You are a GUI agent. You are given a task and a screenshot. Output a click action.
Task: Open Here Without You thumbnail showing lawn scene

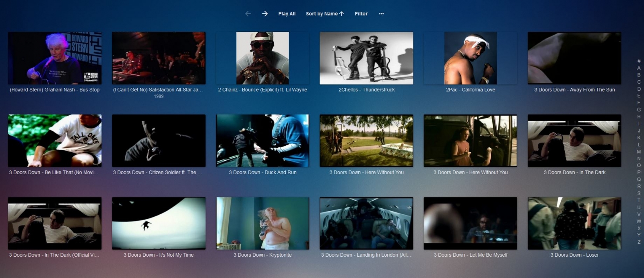coord(366,141)
